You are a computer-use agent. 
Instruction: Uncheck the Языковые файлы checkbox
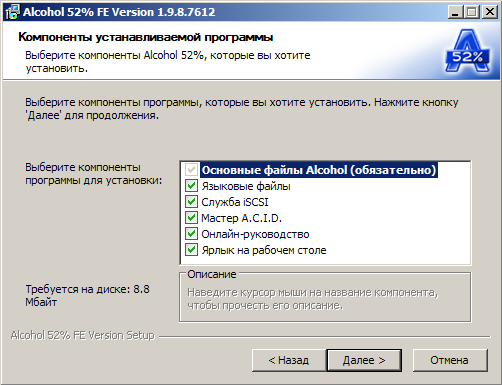click(x=191, y=186)
